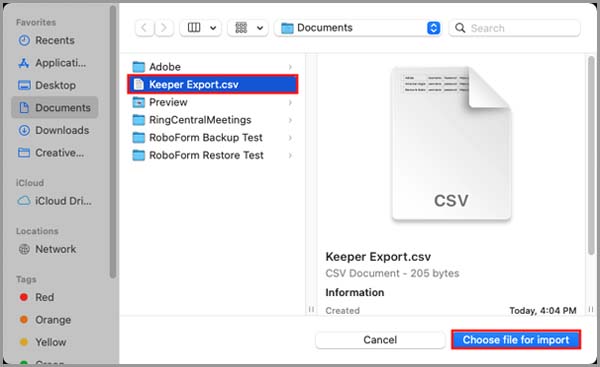Expand the Adobe folder chevron
The width and height of the screenshot is (600, 367).
click(290, 67)
